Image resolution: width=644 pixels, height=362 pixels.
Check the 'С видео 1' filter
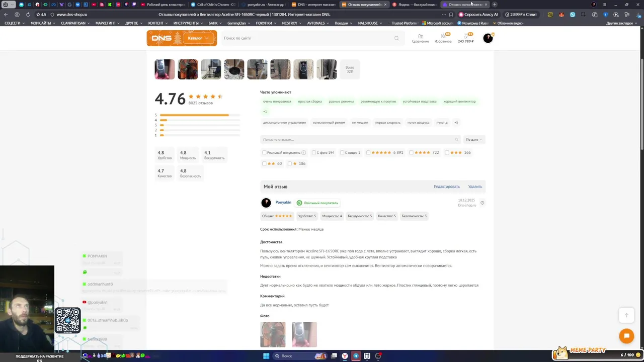tap(342, 152)
